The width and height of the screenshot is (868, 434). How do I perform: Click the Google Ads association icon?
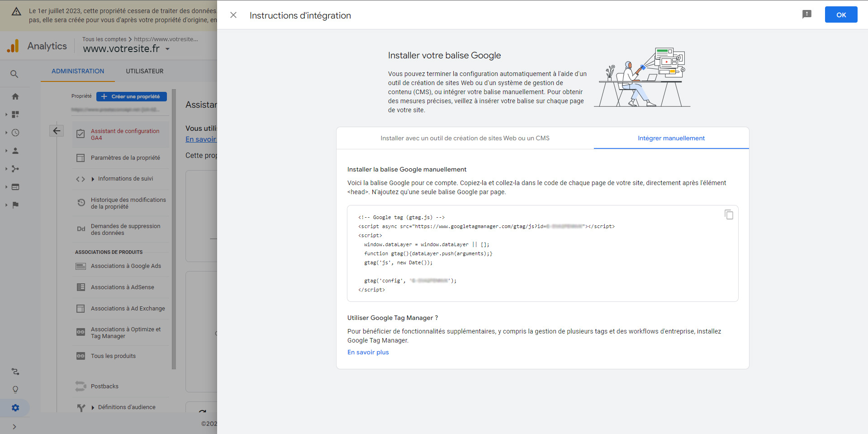pyautogui.click(x=81, y=266)
